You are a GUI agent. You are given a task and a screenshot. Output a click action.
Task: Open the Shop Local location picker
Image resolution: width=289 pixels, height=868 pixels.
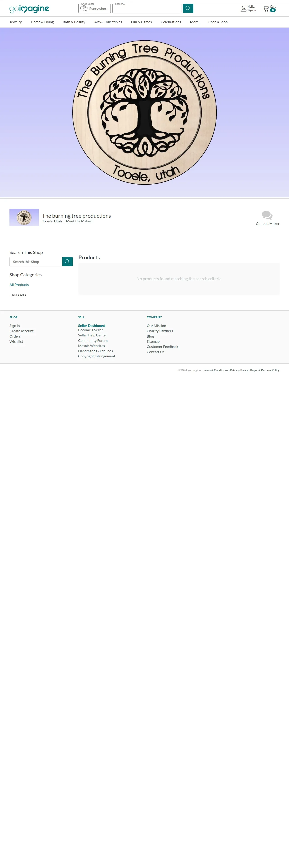point(95,8)
